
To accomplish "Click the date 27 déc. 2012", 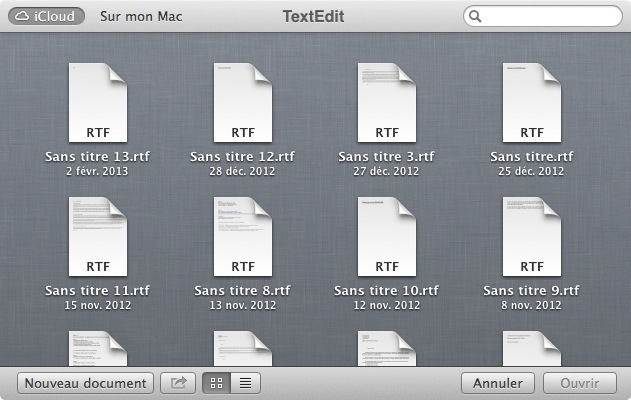I will [x=386, y=171].
